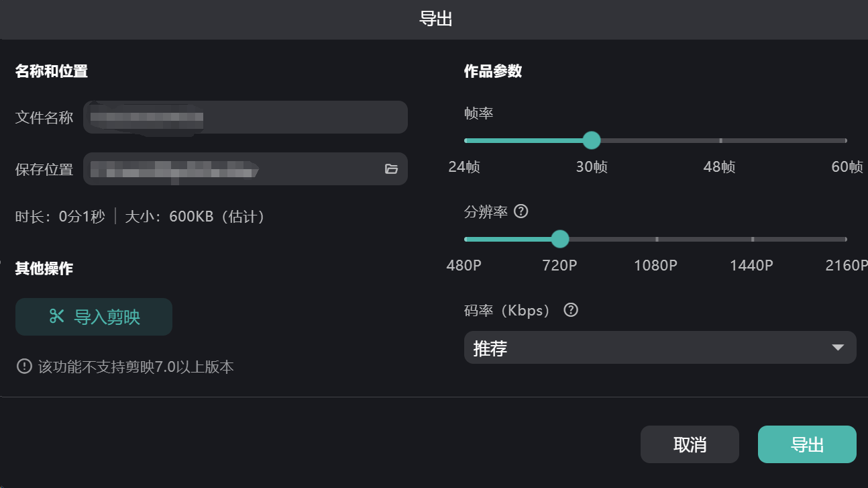Click the 取消 cancel button
Viewport: 868px width, 488px height.
coord(690,444)
